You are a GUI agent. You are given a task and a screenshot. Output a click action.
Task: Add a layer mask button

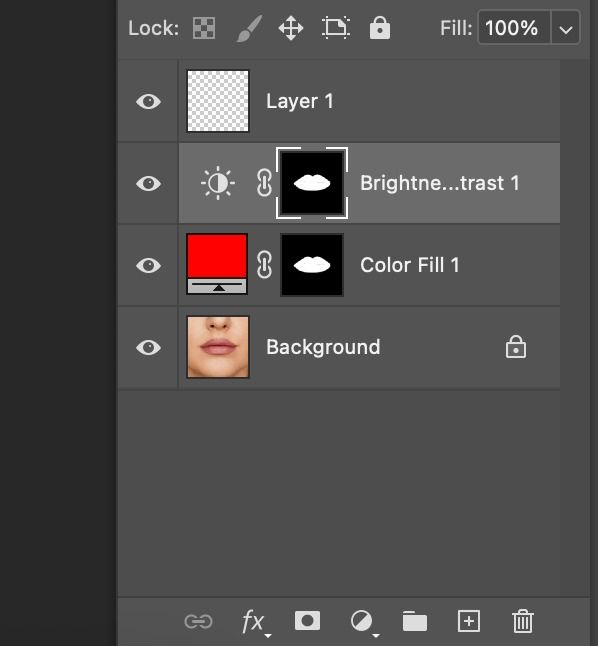[307, 620]
